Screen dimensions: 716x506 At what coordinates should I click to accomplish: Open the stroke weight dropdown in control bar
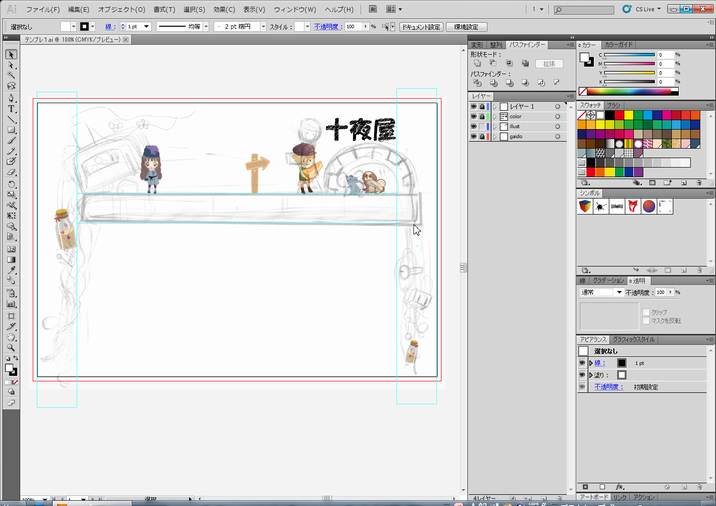pyautogui.click(x=146, y=27)
